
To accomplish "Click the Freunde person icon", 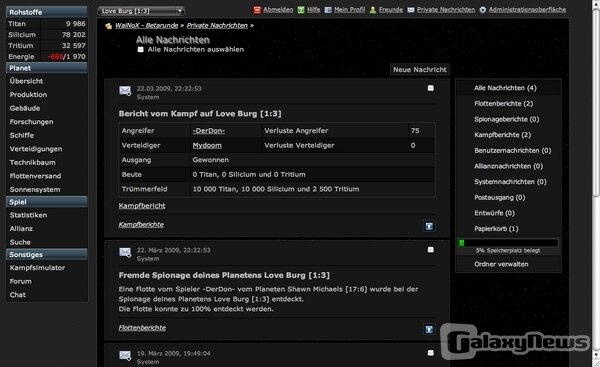I will [x=373, y=10].
